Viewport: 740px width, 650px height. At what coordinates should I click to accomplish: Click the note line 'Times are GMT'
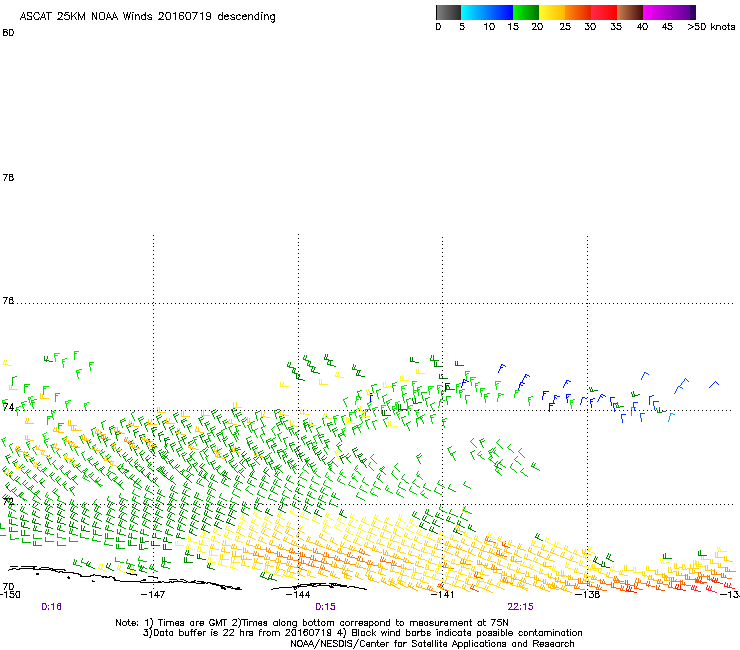click(193, 623)
